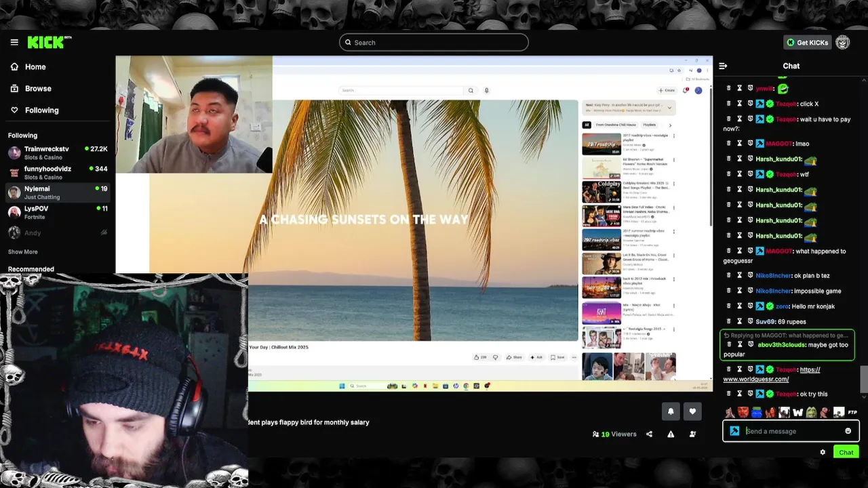The image size is (868, 488).
Task: Click the '19 Viewers' count text
Action: [619, 434]
